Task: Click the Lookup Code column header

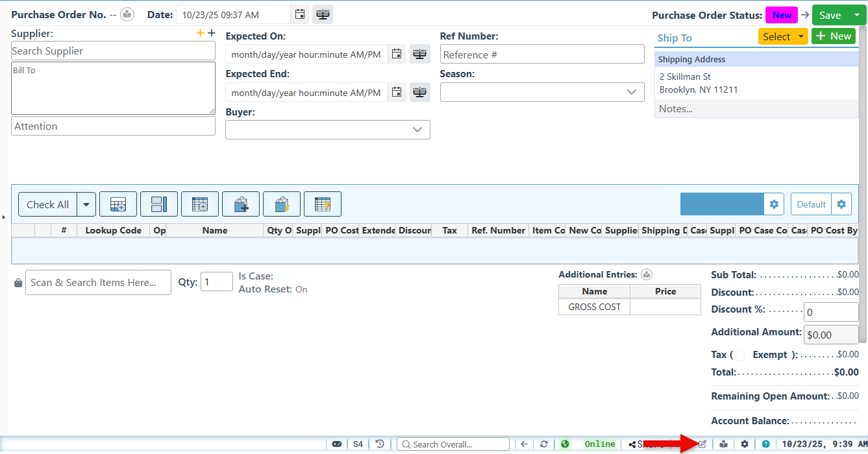Action: (113, 230)
